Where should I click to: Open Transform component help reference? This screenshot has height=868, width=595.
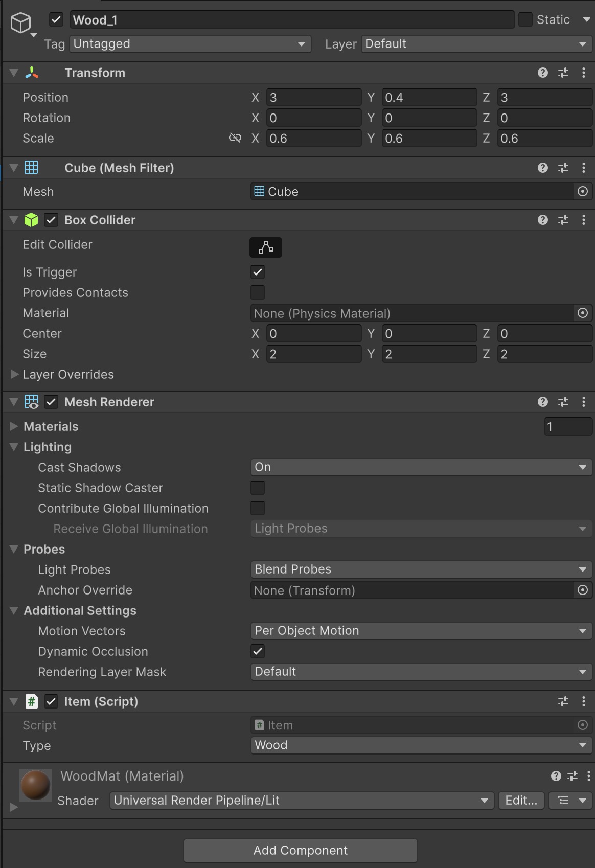point(543,73)
